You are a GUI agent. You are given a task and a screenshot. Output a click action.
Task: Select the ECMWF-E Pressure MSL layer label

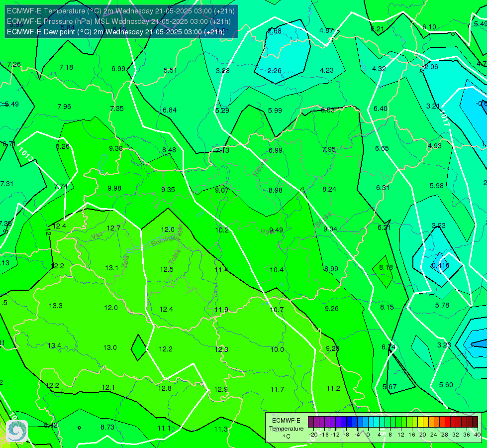coord(119,21)
